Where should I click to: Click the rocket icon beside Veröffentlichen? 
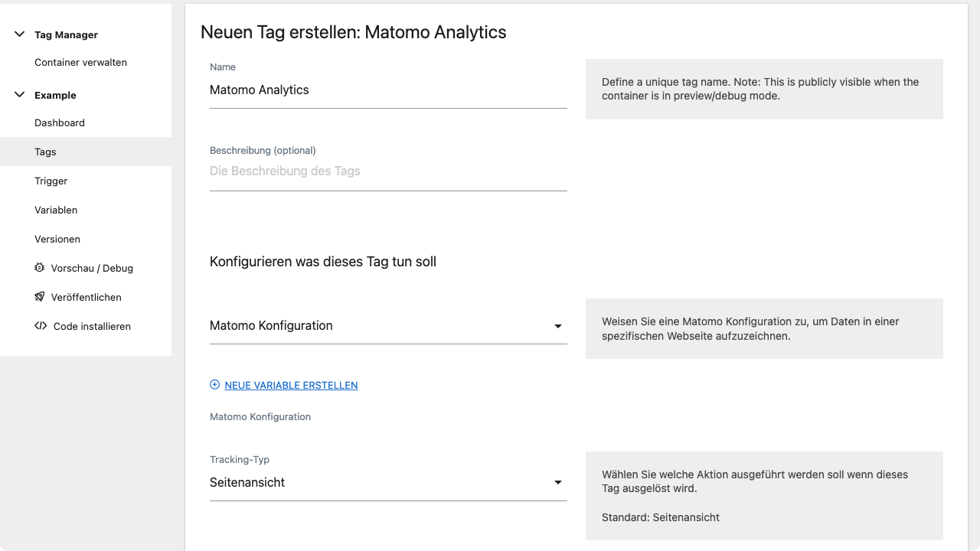pyautogui.click(x=40, y=297)
